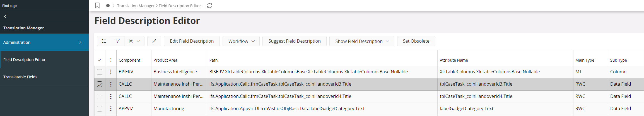Click the refresh page icon

[209, 6]
